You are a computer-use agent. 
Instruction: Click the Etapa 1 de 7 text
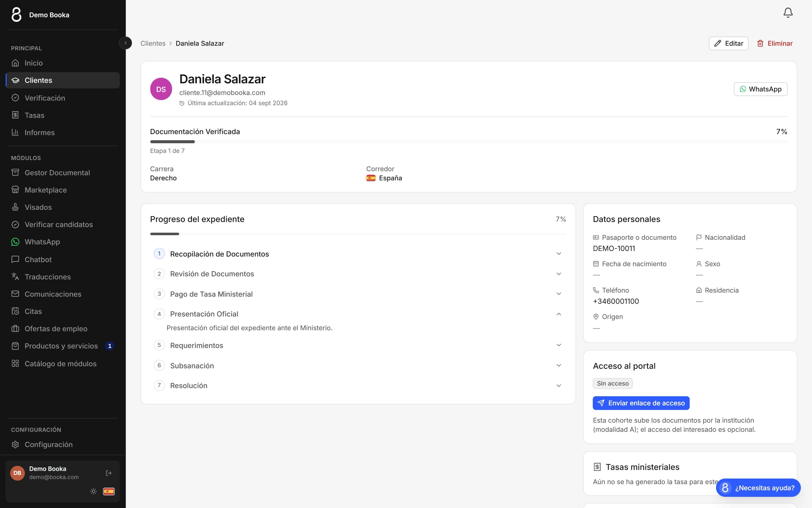167,151
